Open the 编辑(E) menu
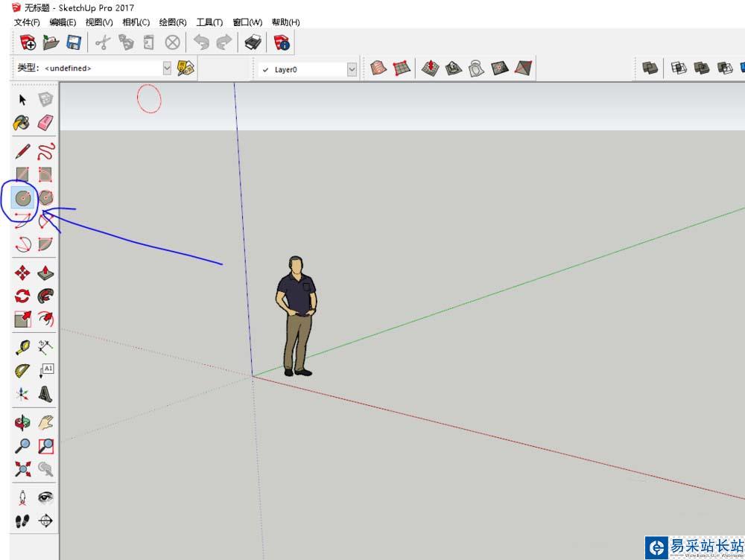This screenshot has height=560, width=745. [63, 22]
